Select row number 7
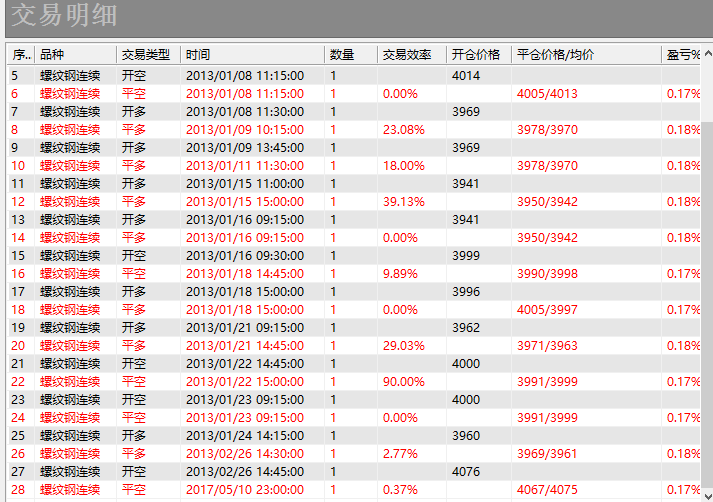The width and height of the screenshot is (713, 502). point(14,111)
